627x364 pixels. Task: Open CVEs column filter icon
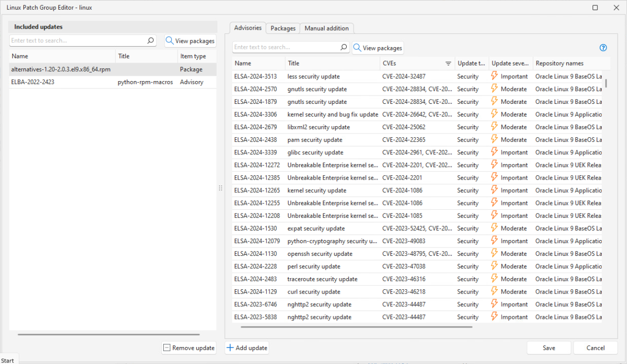pyautogui.click(x=448, y=64)
